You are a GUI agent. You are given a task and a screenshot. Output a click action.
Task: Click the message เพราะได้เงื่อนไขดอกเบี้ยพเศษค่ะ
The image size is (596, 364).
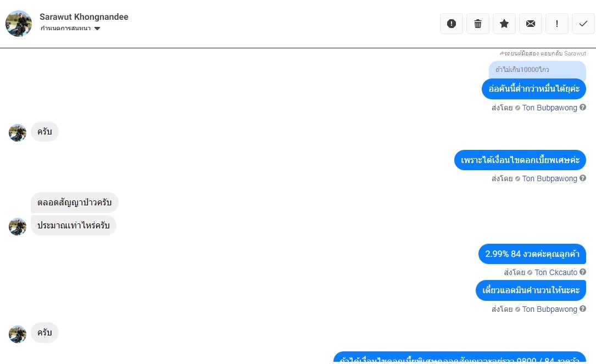pyautogui.click(x=520, y=160)
